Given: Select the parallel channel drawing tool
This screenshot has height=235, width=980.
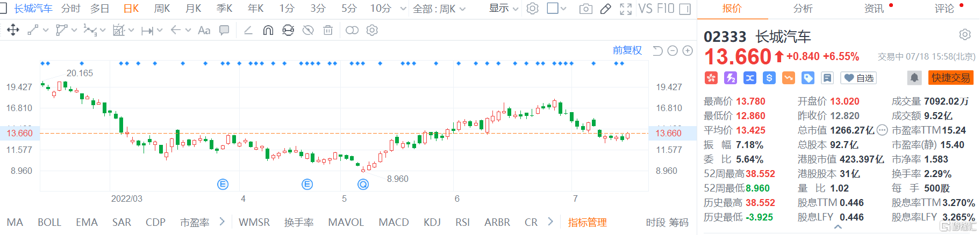Looking at the screenshot, I should point(62,30).
